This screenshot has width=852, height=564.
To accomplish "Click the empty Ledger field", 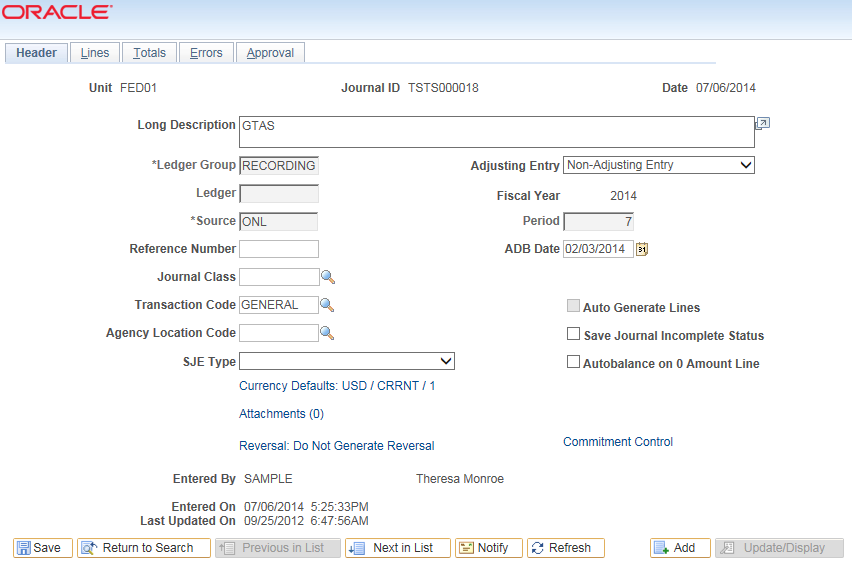I will pos(279,193).
